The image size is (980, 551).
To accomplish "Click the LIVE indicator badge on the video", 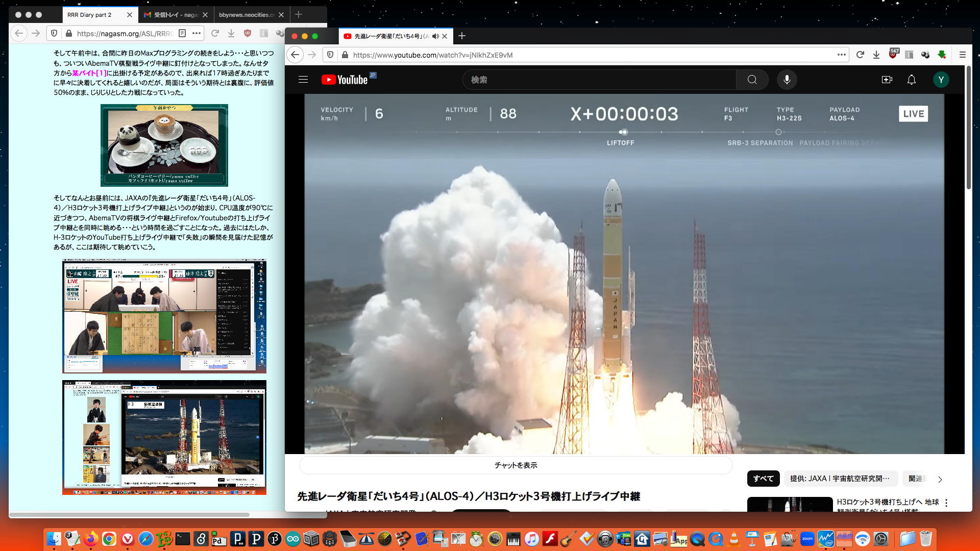I will (x=913, y=114).
